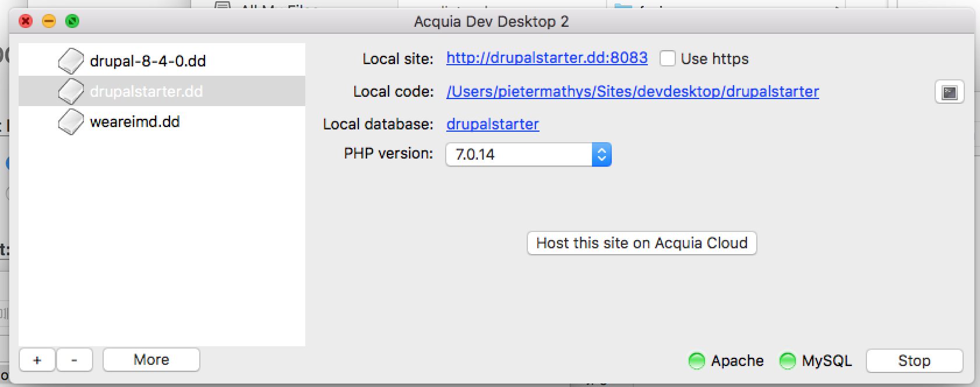Click Host this site on Acquia Cloud
This screenshot has width=980, height=387.
[x=641, y=243]
